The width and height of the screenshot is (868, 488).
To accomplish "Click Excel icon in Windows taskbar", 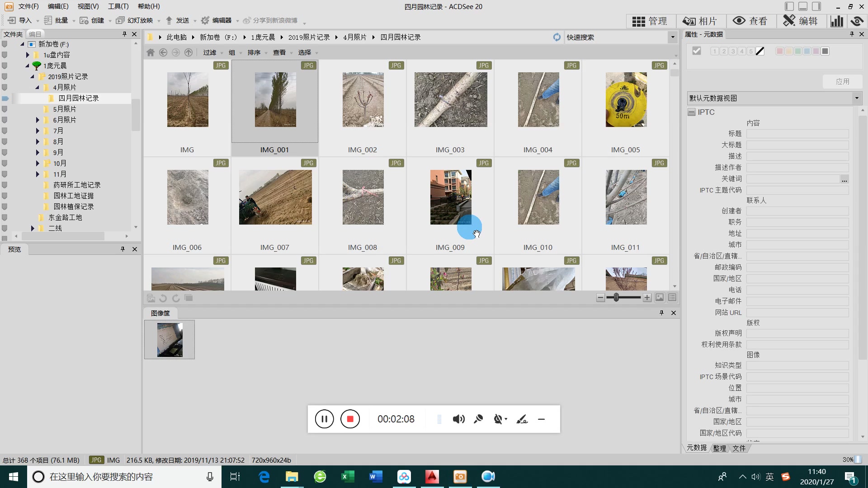I will (x=348, y=477).
